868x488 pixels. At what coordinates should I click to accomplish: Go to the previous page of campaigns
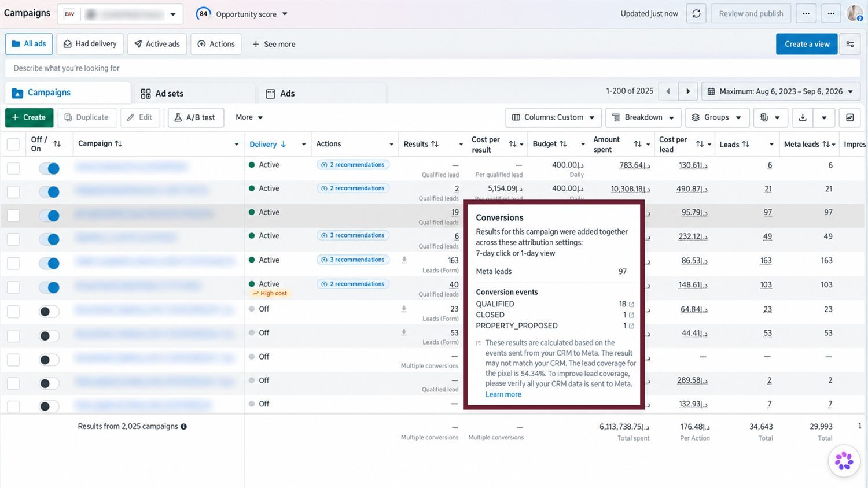pyautogui.click(x=668, y=91)
